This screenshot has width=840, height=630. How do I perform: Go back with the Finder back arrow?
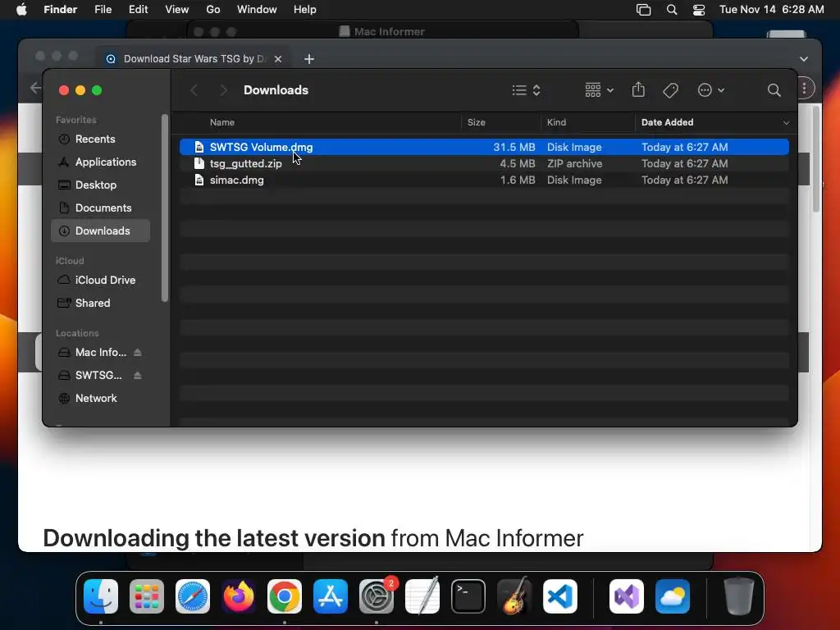tap(194, 90)
